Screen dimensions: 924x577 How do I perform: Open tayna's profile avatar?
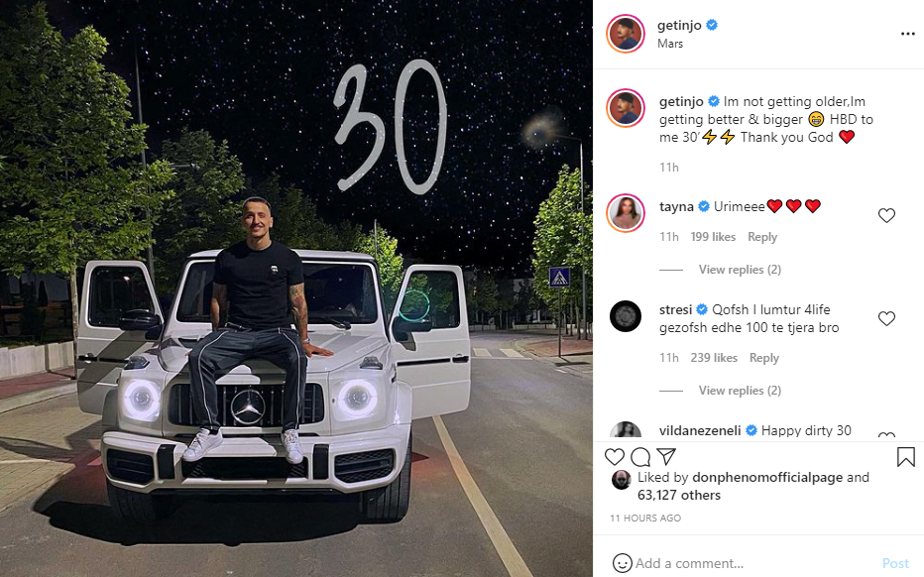tap(626, 213)
